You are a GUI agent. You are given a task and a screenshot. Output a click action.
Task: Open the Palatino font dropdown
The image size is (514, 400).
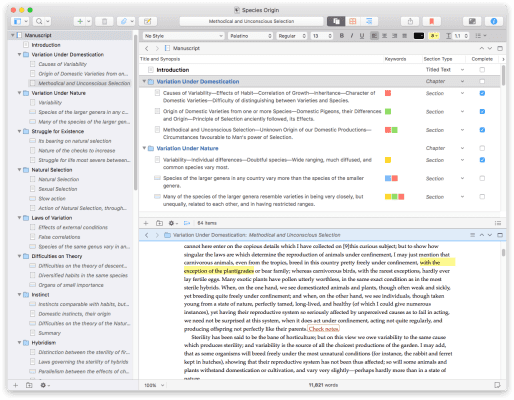pos(250,36)
